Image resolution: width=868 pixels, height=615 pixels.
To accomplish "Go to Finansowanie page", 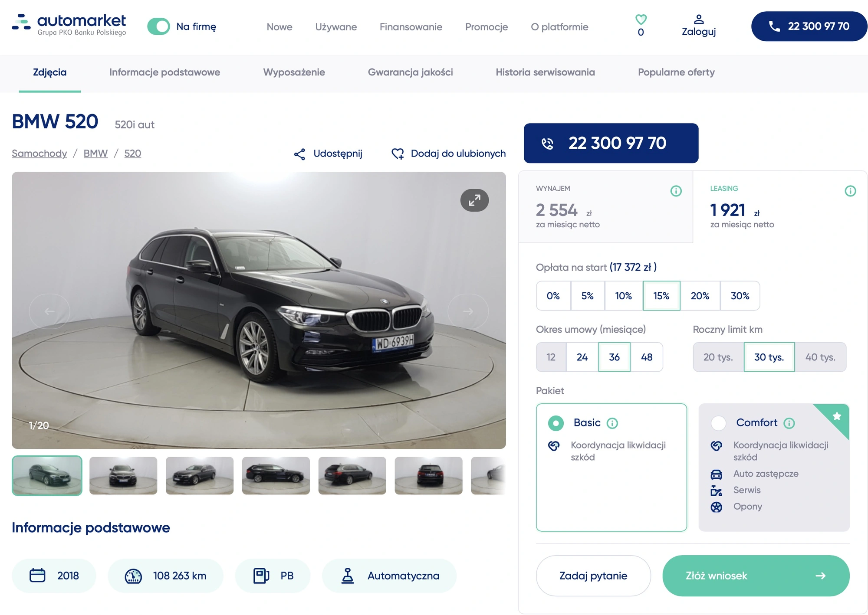I will pos(411,27).
